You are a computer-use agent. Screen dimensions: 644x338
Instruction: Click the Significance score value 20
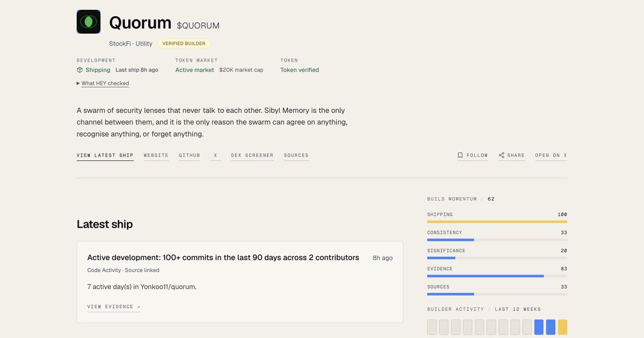(x=563, y=251)
